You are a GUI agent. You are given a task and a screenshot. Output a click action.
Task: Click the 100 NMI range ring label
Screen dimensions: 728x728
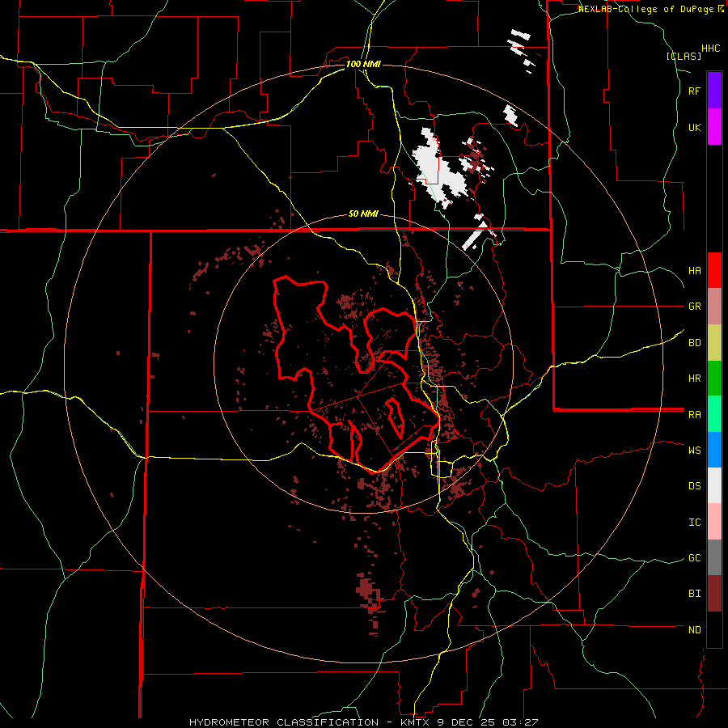[363, 64]
